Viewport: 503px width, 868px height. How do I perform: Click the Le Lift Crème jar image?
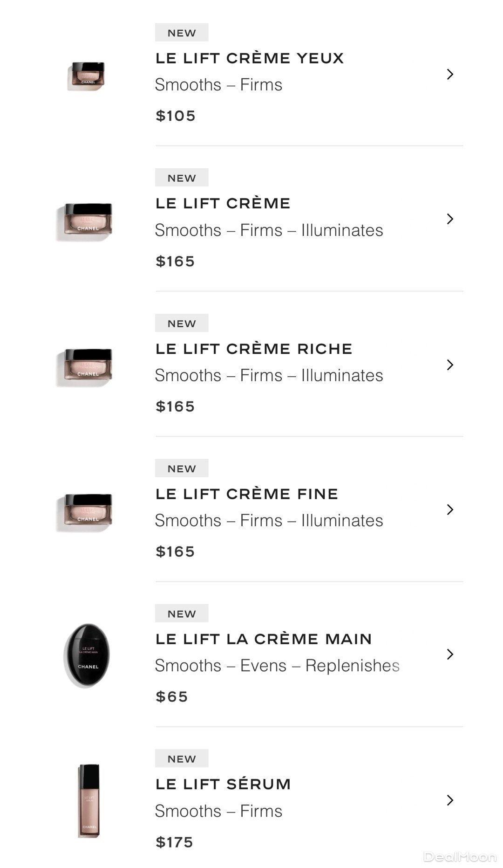85,221
